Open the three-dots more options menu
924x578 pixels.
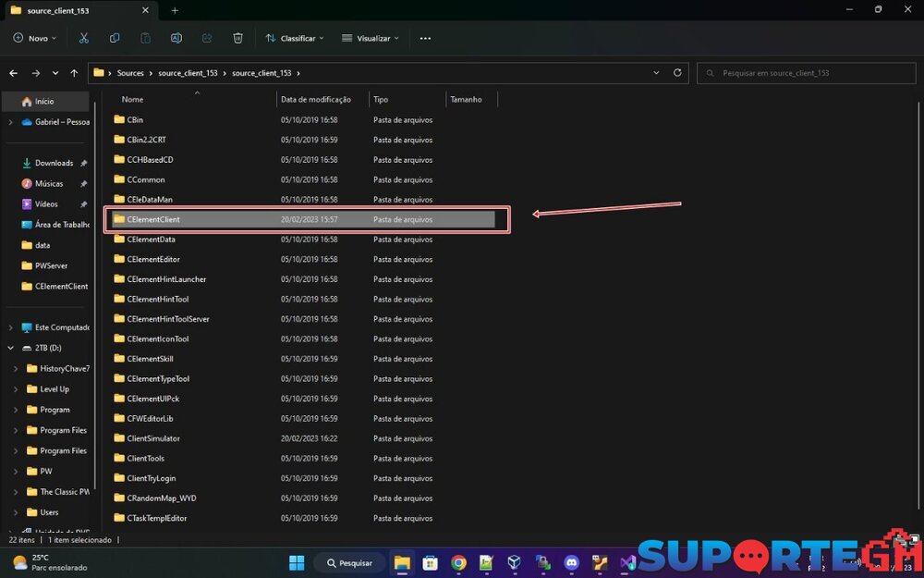click(x=425, y=38)
